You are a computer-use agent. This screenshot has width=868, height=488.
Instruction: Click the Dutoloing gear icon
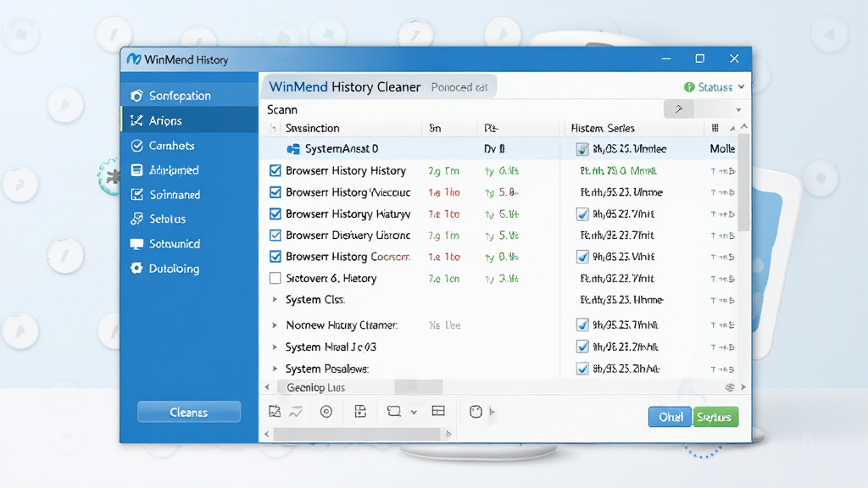(136, 269)
